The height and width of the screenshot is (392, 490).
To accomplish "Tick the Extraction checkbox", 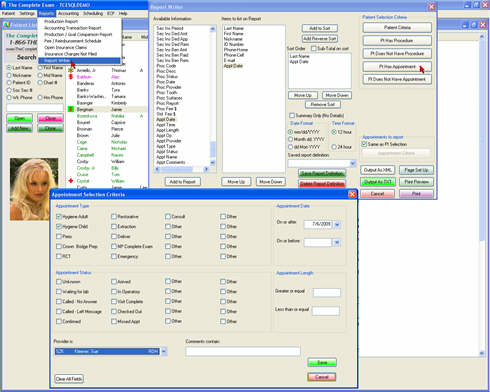I will (x=114, y=227).
